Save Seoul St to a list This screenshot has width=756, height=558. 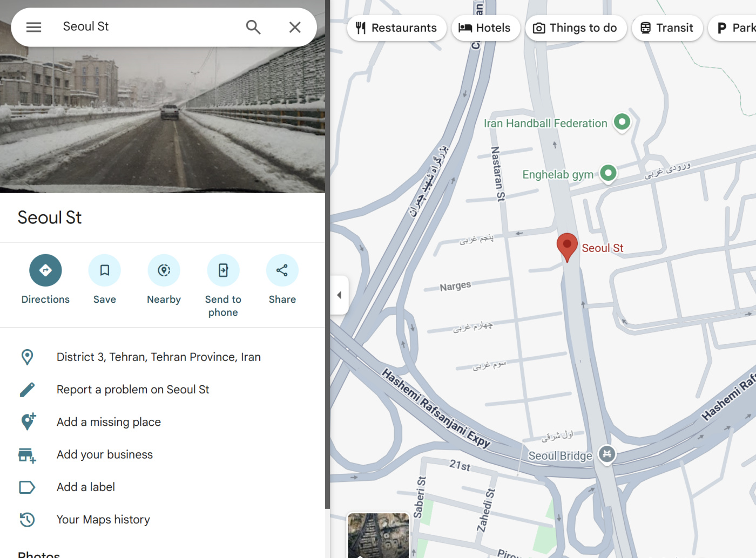pos(104,270)
